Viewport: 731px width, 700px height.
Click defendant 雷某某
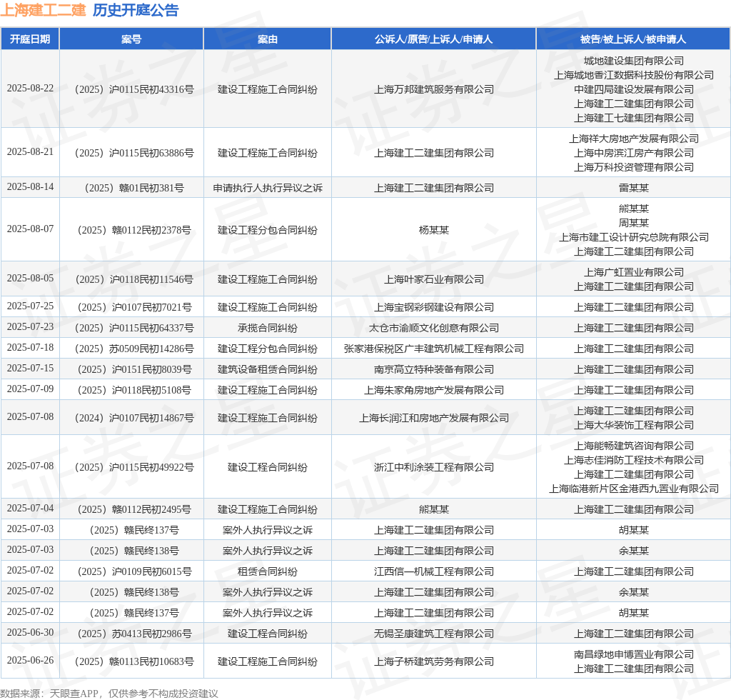tap(634, 188)
